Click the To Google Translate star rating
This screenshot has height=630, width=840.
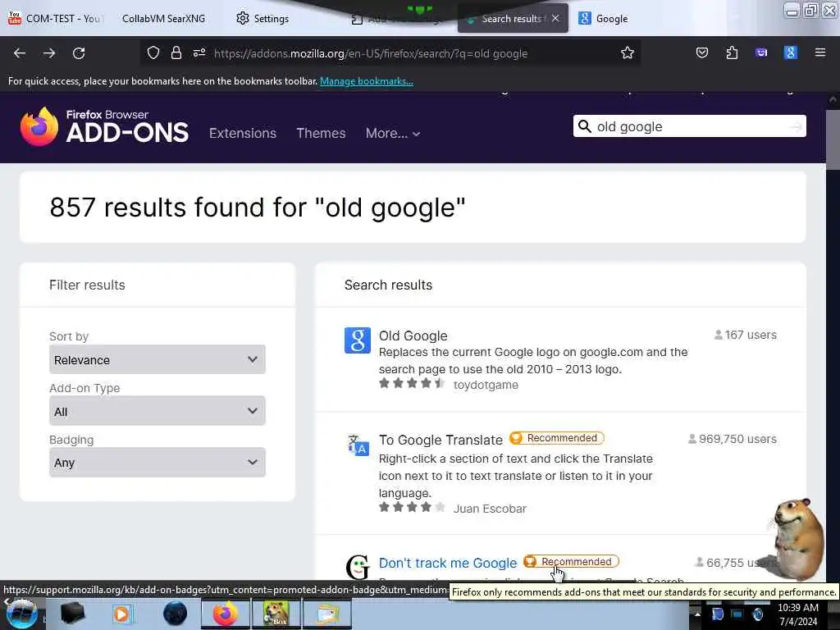(x=412, y=507)
